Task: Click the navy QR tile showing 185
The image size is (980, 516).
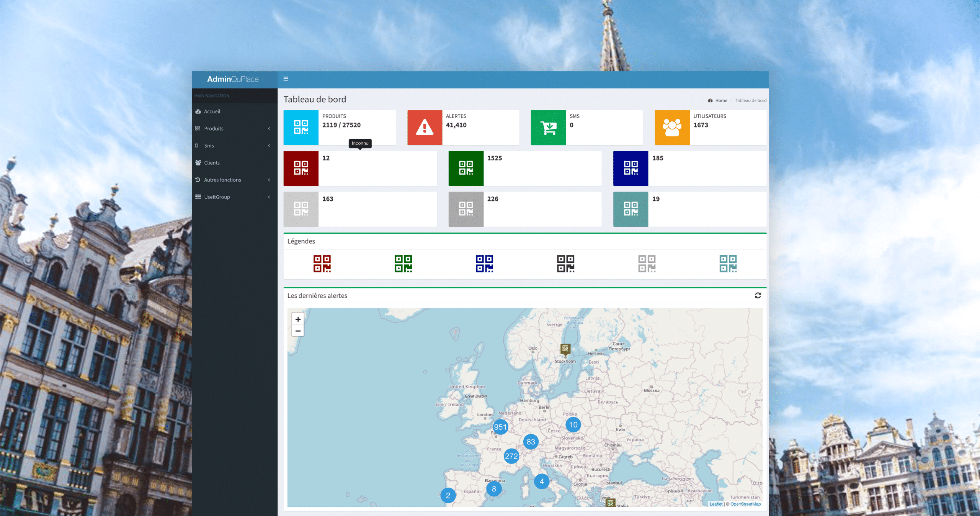Action: pos(631,169)
